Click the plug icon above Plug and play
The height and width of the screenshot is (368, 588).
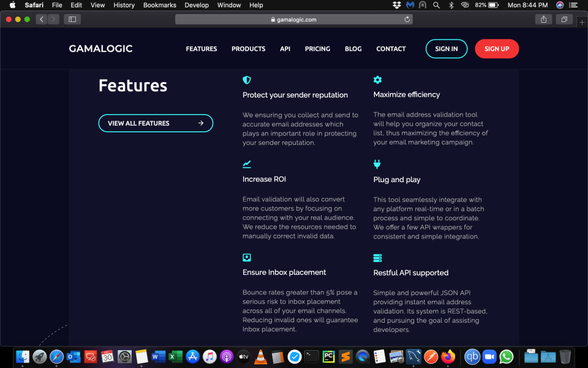click(x=377, y=164)
